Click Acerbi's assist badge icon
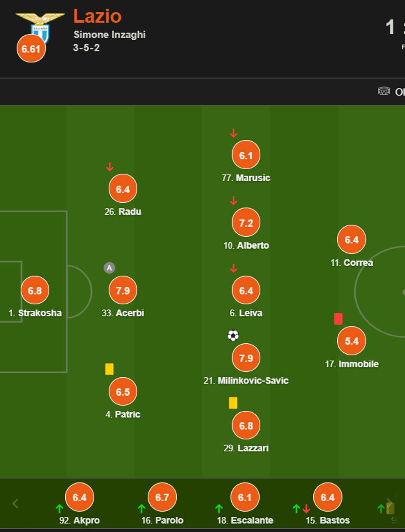The image size is (405, 532). [x=109, y=268]
